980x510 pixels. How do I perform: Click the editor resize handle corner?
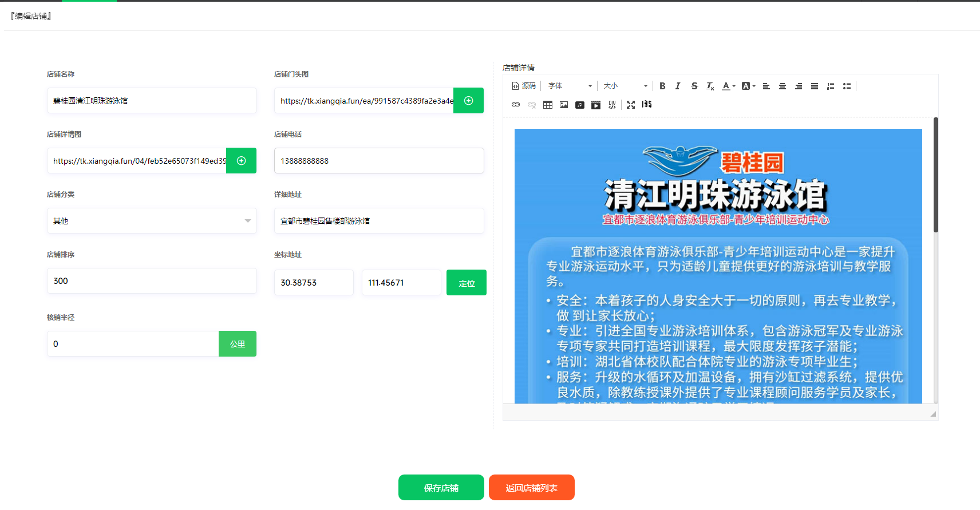pos(933,414)
